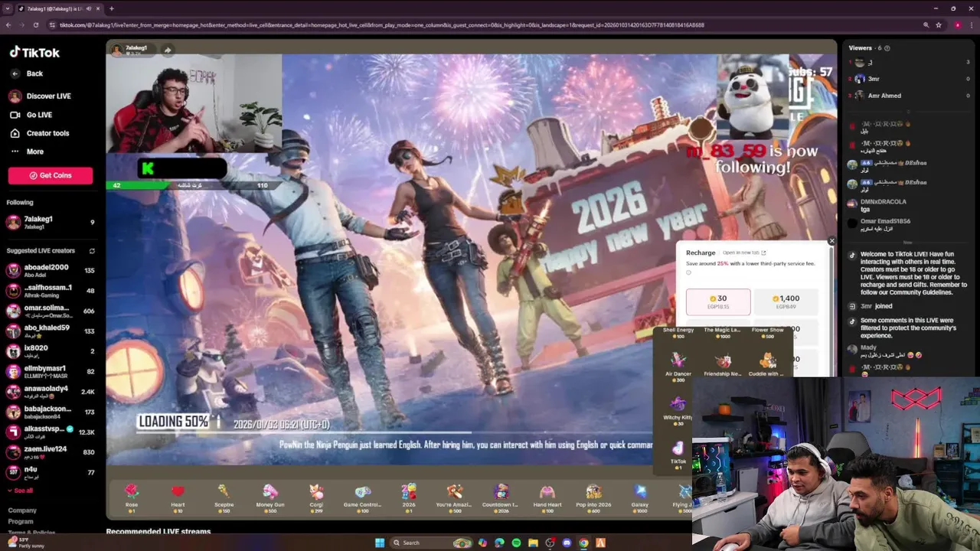The height and width of the screenshot is (551, 980).
Task: Open the More menu in sidebar
Action: click(x=27, y=152)
